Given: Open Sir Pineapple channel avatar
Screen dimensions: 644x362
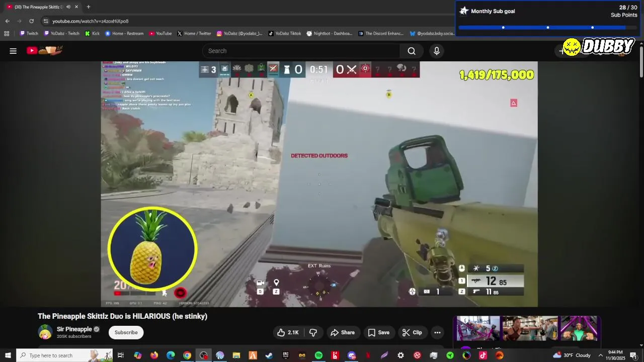Looking at the screenshot, I should (x=45, y=332).
